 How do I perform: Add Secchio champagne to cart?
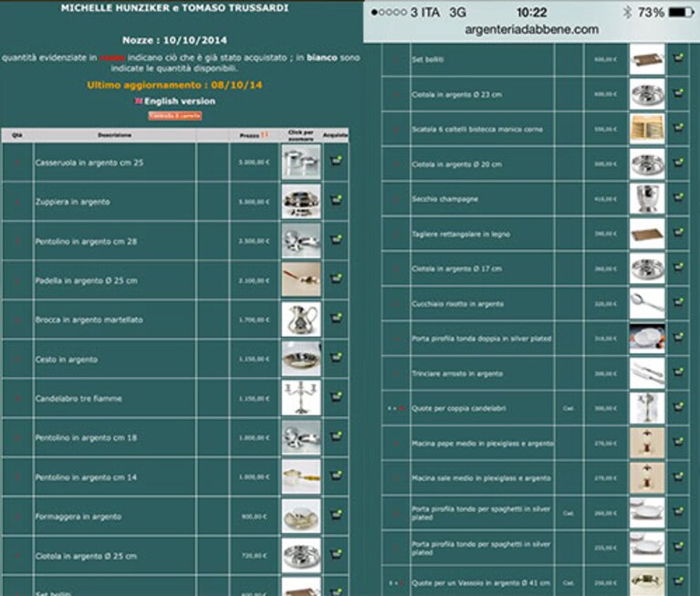678,197
